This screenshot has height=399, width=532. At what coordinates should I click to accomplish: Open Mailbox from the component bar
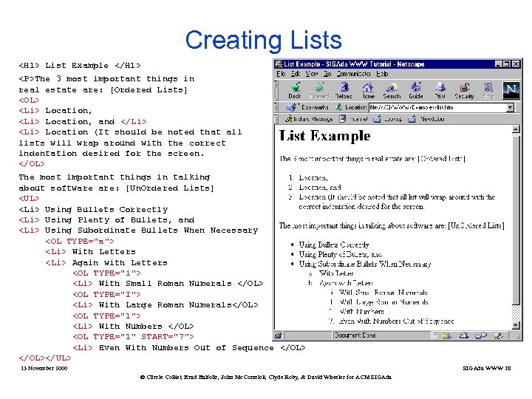click(x=463, y=336)
